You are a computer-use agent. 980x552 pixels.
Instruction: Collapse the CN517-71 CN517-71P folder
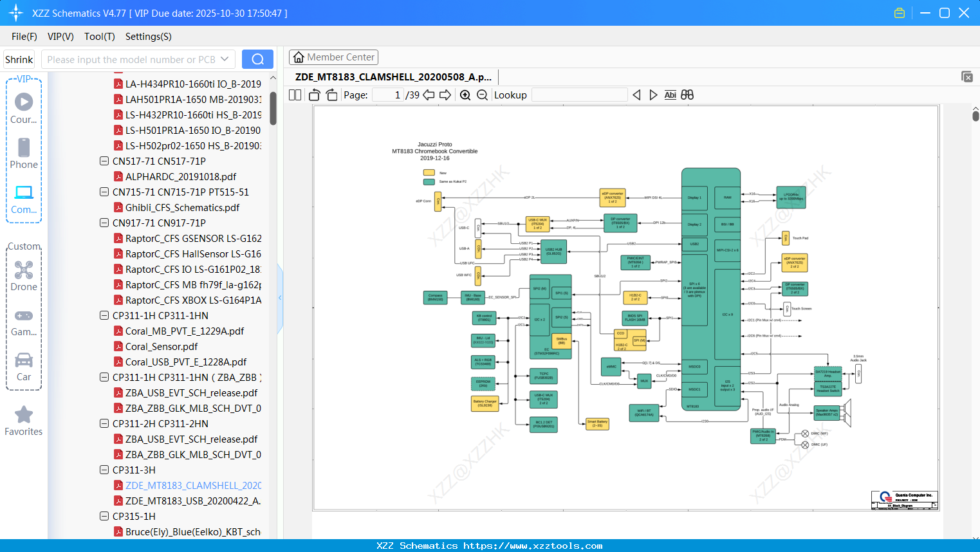coord(104,161)
